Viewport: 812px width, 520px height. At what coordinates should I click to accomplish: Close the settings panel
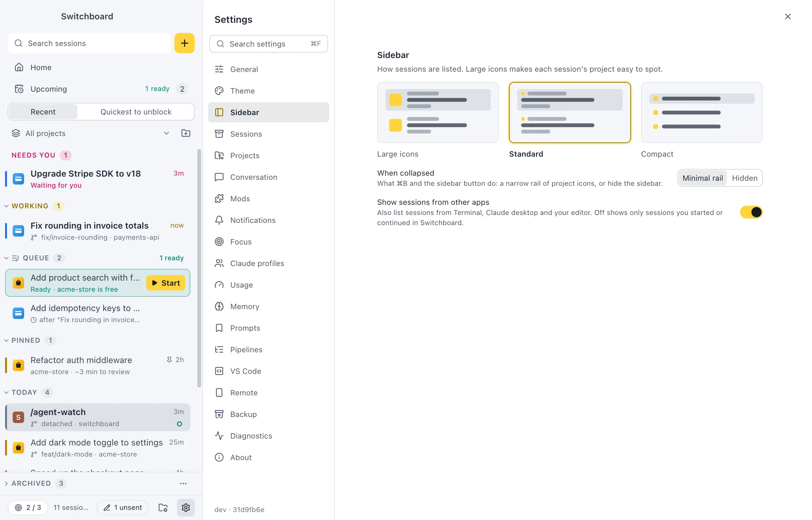click(x=787, y=16)
